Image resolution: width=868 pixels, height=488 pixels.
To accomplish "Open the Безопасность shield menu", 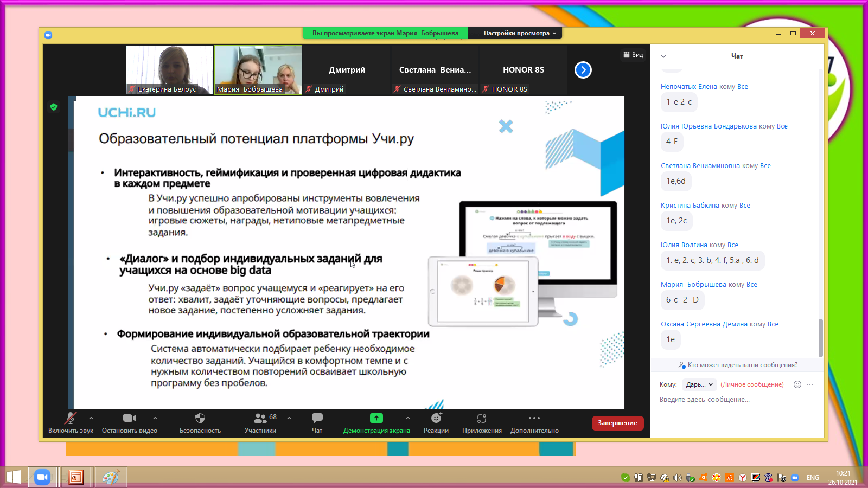I will click(x=200, y=422).
